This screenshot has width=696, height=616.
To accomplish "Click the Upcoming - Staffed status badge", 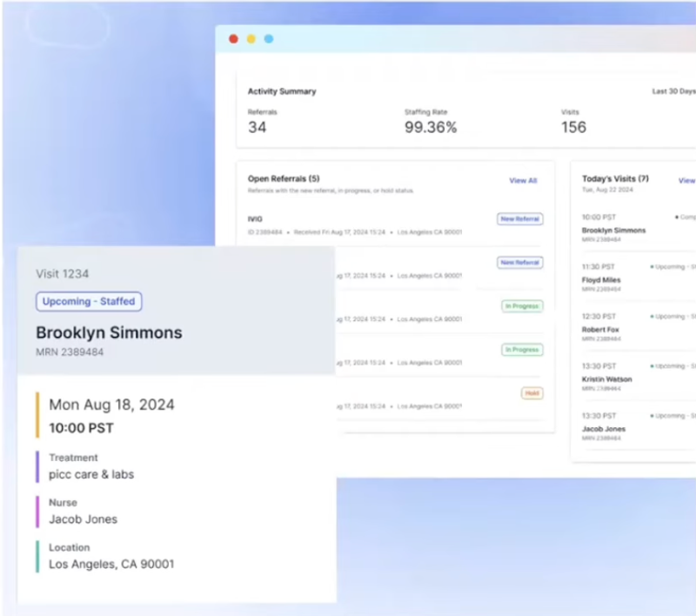I will point(89,301).
